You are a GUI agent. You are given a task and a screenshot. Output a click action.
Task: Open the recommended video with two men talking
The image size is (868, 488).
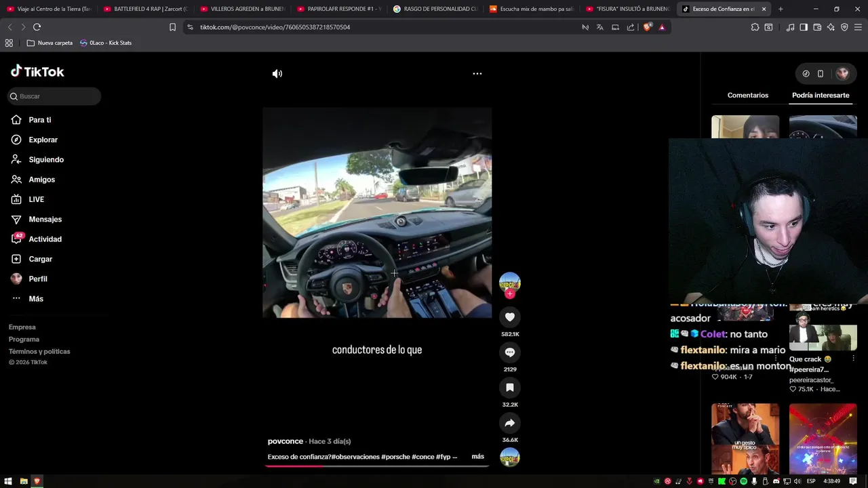point(745,439)
